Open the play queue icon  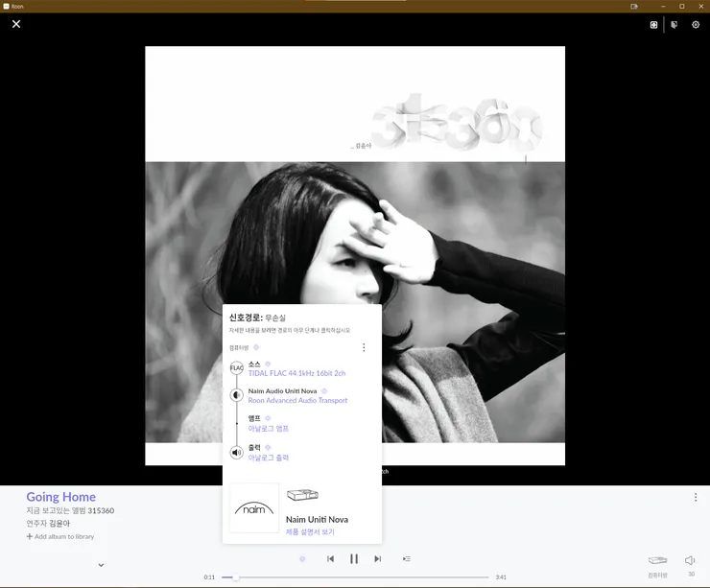tap(407, 559)
